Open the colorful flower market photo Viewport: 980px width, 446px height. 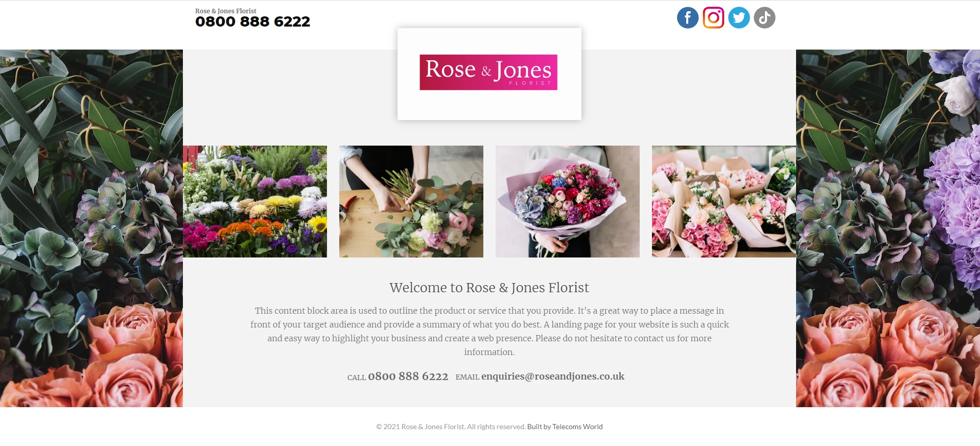255,201
